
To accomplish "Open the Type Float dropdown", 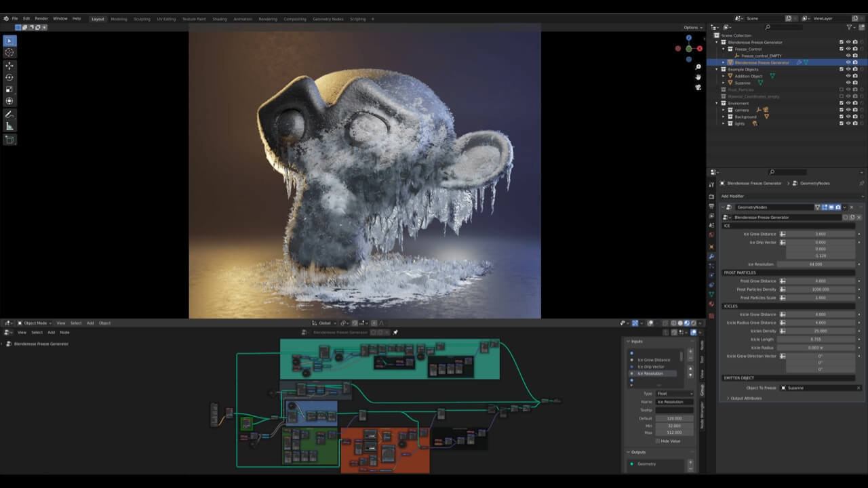I will [675, 394].
